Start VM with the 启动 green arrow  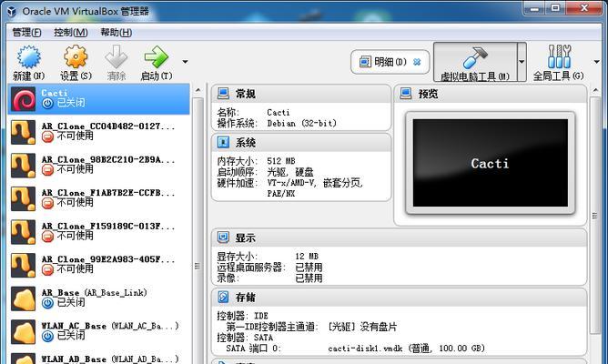point(157,57)
